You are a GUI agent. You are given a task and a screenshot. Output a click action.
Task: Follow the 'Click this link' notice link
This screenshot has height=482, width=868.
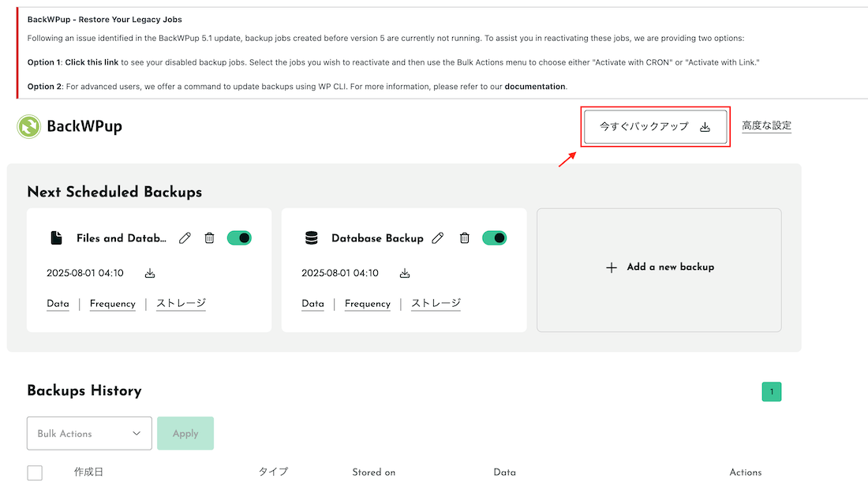point(92,62)
